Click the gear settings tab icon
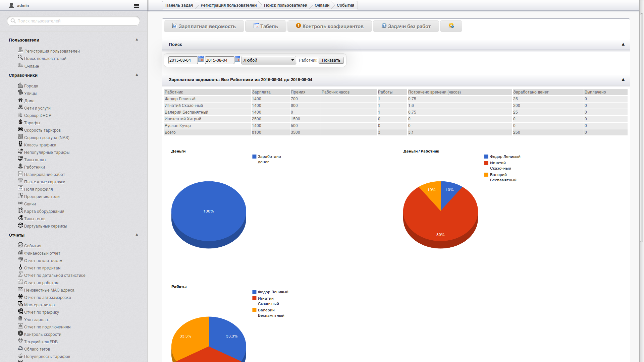This screenshot has height=362, width=644. coord(451,26)
